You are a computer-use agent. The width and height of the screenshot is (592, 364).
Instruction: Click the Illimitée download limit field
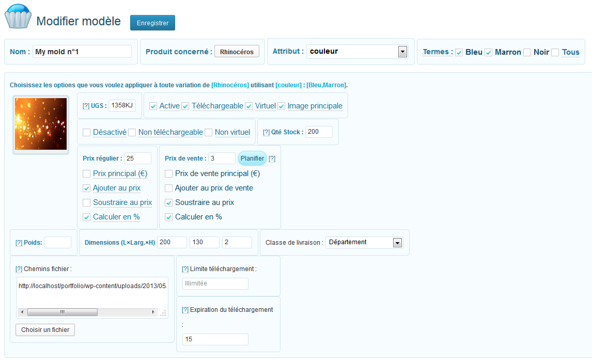pyautogui.click(x=215, y=283)
